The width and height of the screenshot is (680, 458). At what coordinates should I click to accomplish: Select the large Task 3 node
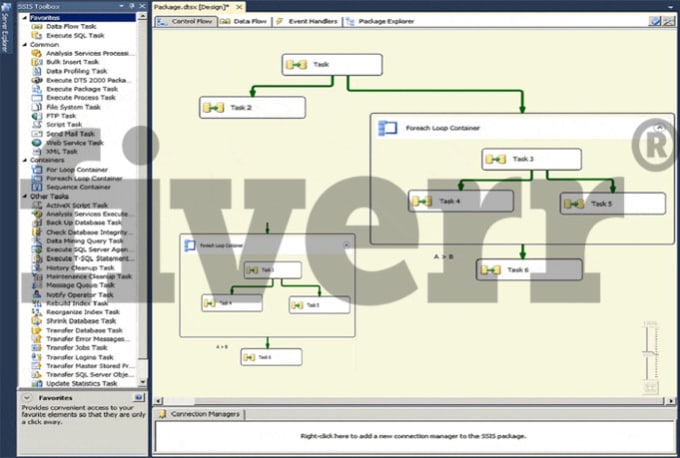(532, 159)
